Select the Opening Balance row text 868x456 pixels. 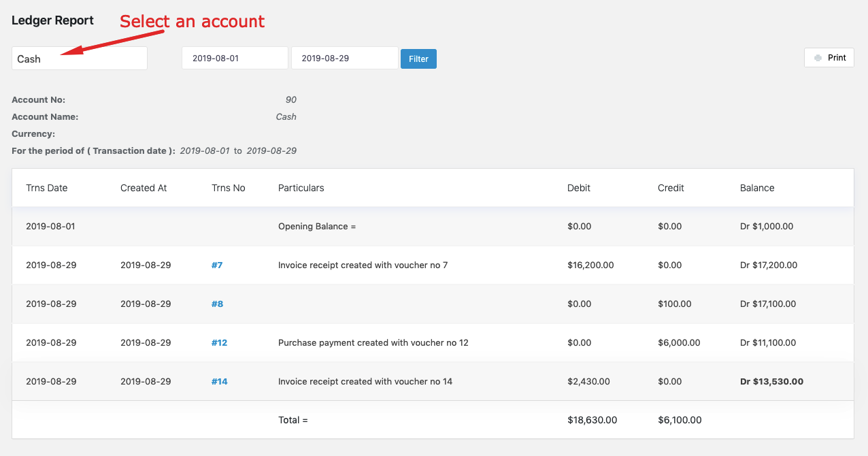[317, 227]
